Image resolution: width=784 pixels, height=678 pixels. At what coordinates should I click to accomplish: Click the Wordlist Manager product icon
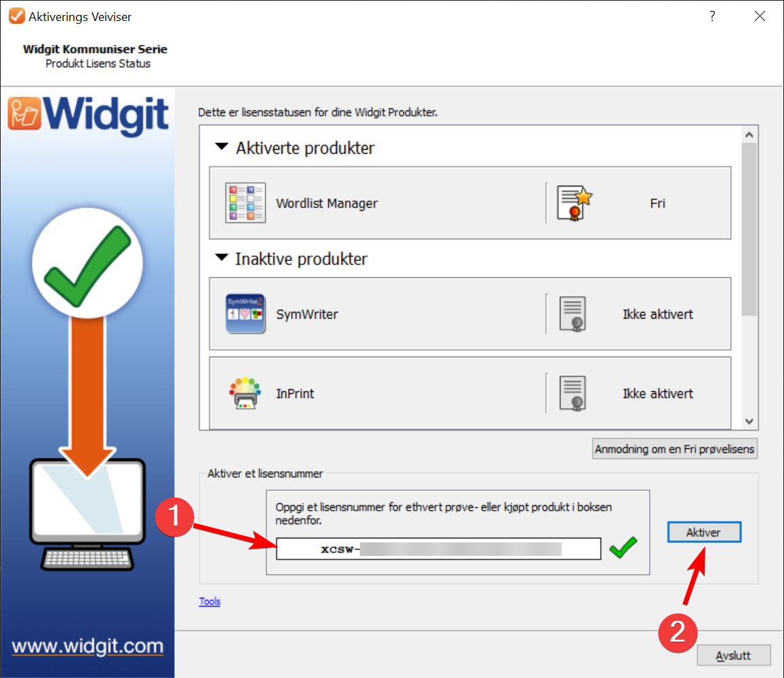coord(245,203)
